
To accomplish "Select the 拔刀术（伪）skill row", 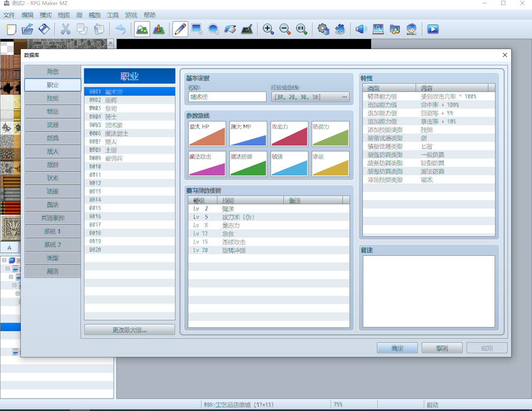I will 269,217.
